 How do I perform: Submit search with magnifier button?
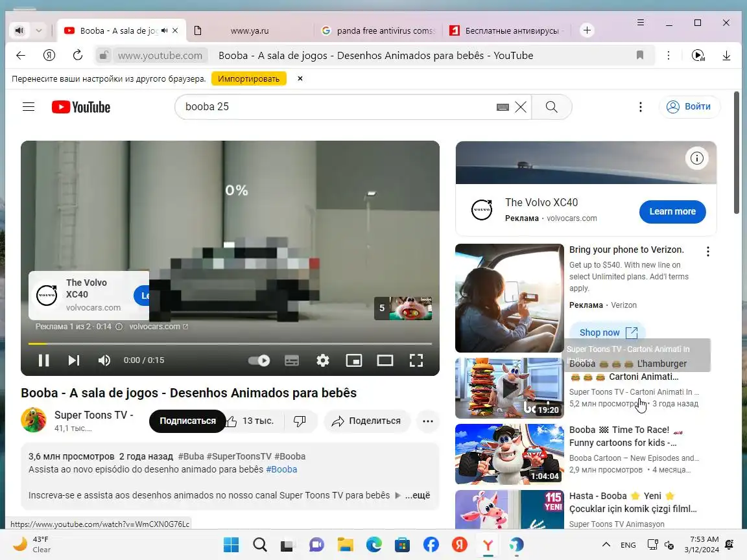[x=552, y=107]
